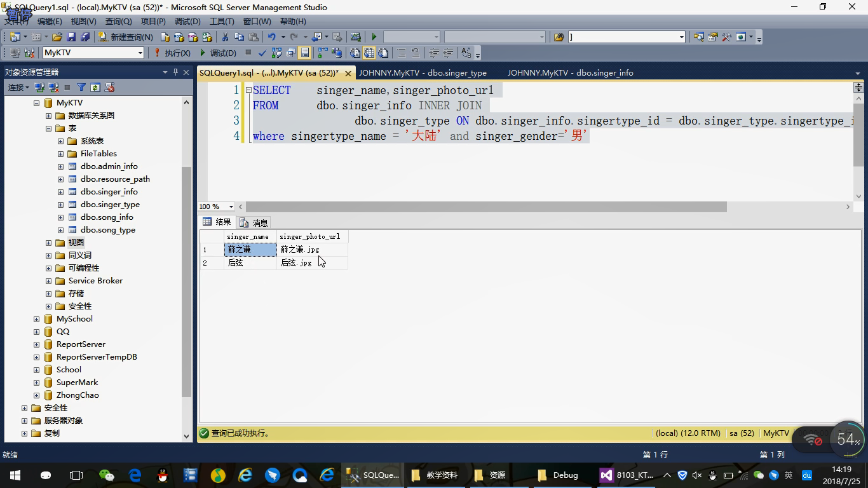Increase indent of selected lines

[449, 53]
